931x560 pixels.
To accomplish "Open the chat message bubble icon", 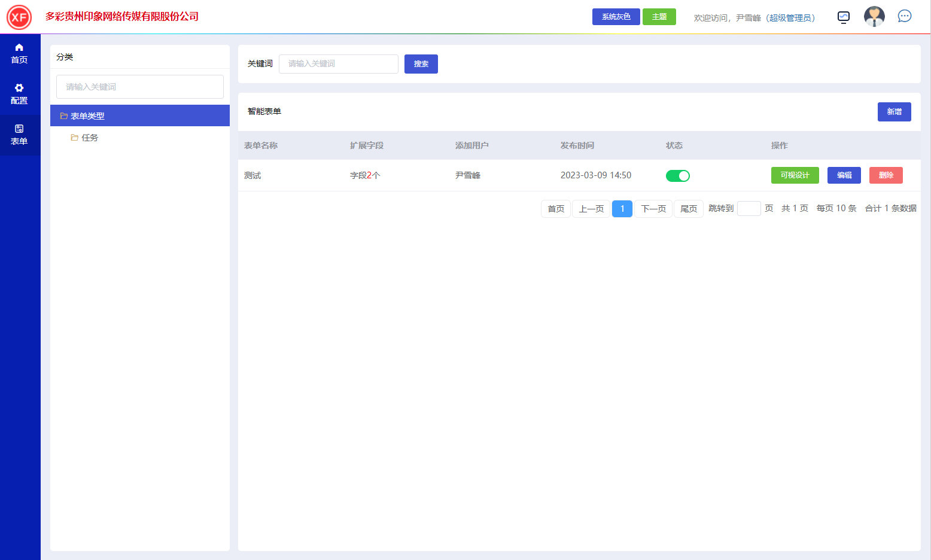I will click(904, 16).
